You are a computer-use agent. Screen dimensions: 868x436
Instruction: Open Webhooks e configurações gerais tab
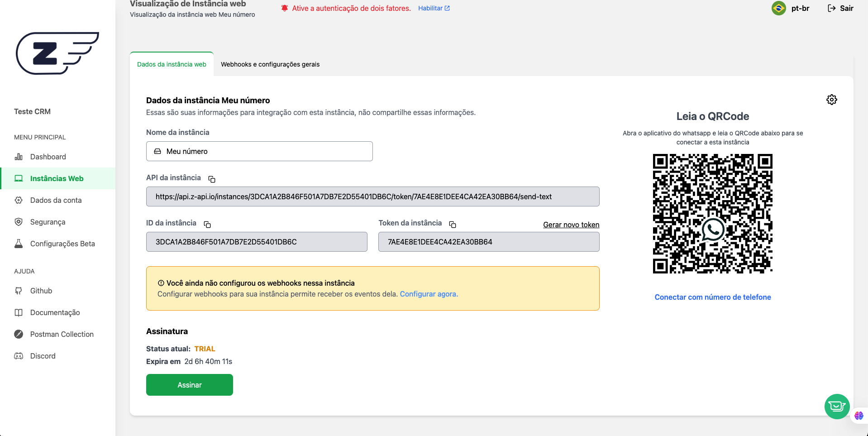pyautogui.click(x=270, y=64)
